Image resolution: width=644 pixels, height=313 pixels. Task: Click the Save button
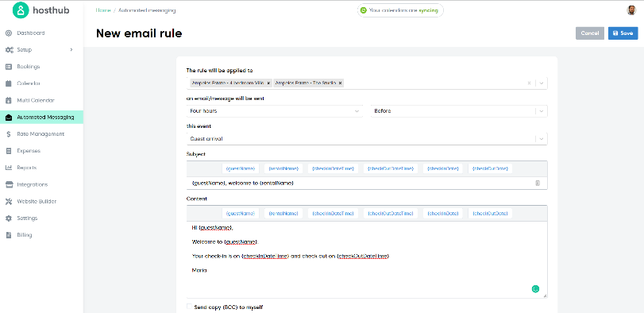click(623, 33)
